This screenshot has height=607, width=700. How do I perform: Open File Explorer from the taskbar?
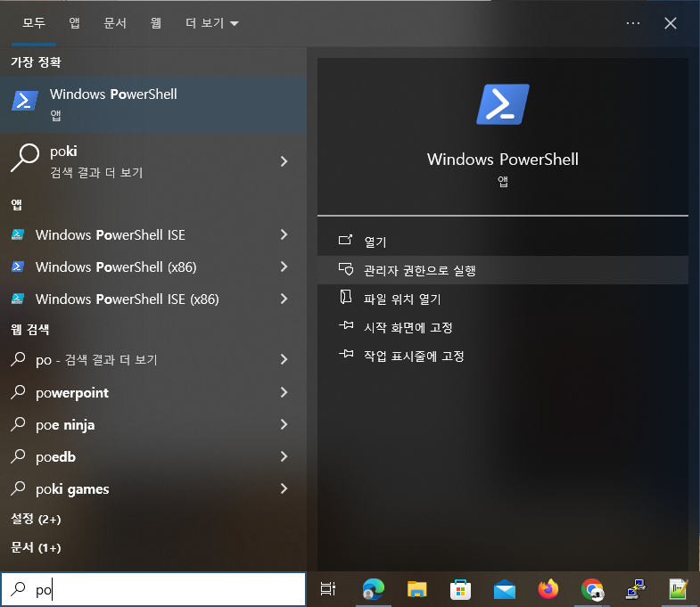point(417,589)
